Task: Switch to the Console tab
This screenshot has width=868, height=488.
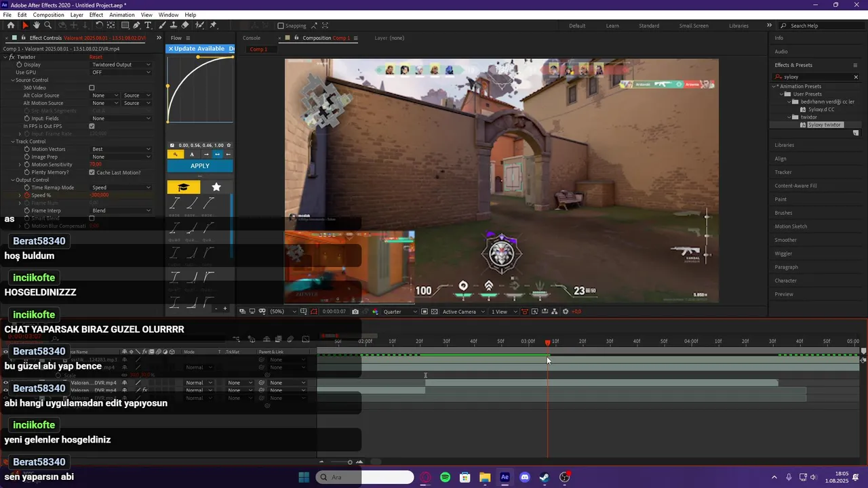Action: click(x=252, y=38)
